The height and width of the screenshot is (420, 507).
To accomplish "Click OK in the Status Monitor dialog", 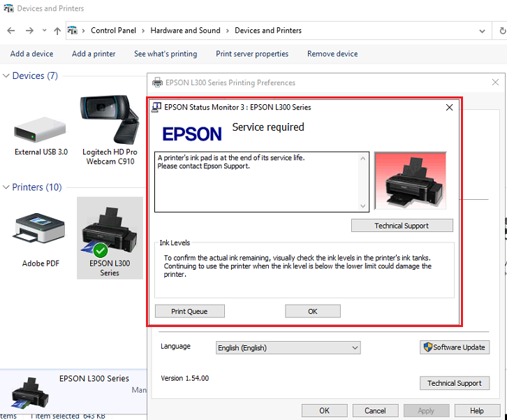I will (x=313, y=311).
